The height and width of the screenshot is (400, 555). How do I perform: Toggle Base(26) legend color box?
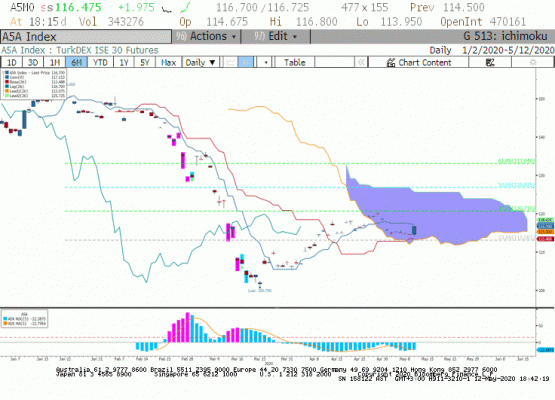click(x=7, y=82)
